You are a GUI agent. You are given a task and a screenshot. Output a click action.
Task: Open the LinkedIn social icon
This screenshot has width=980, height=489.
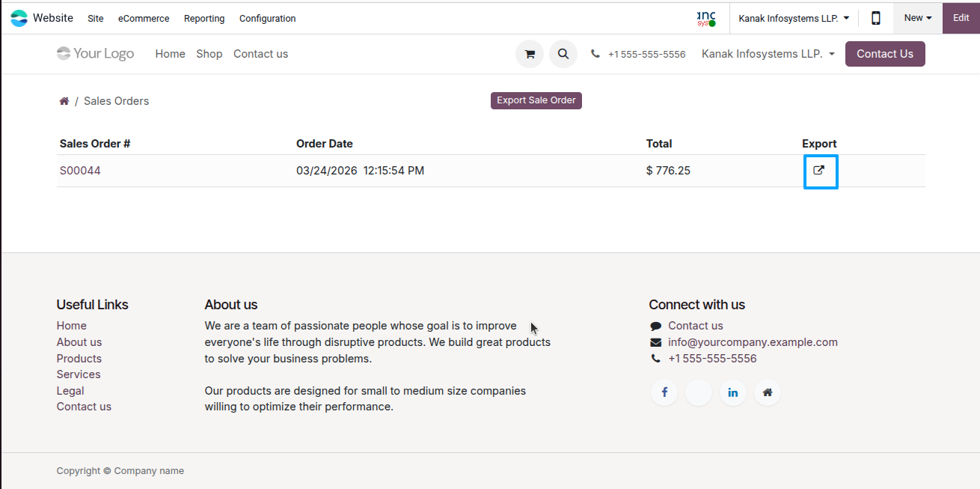coord(733,392)
